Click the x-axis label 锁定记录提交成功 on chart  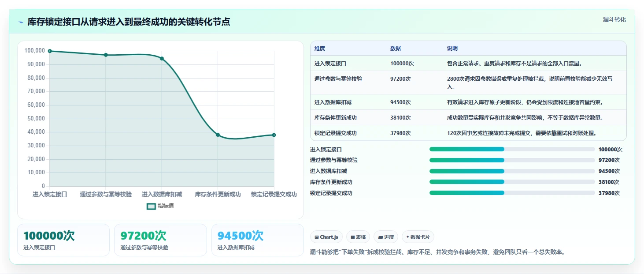(274, 194)
